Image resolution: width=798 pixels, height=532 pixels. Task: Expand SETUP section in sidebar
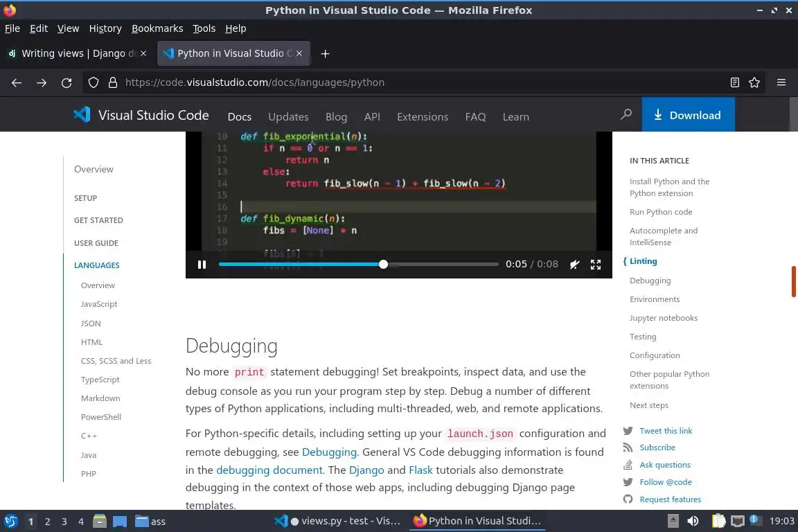click(85, 198)
